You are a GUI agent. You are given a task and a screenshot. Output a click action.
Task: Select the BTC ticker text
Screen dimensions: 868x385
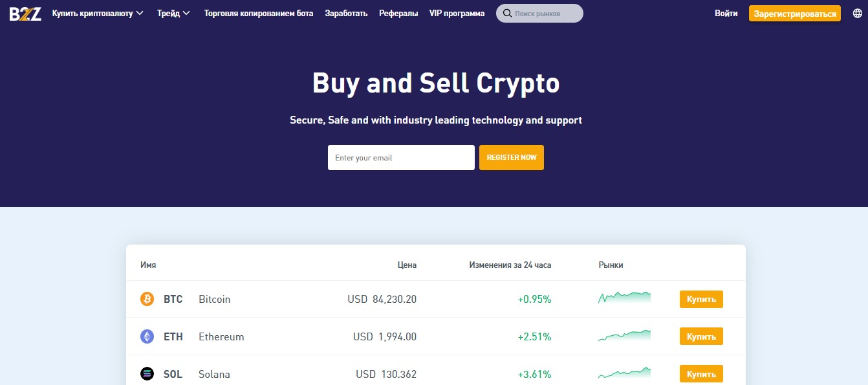click(173, 299)
